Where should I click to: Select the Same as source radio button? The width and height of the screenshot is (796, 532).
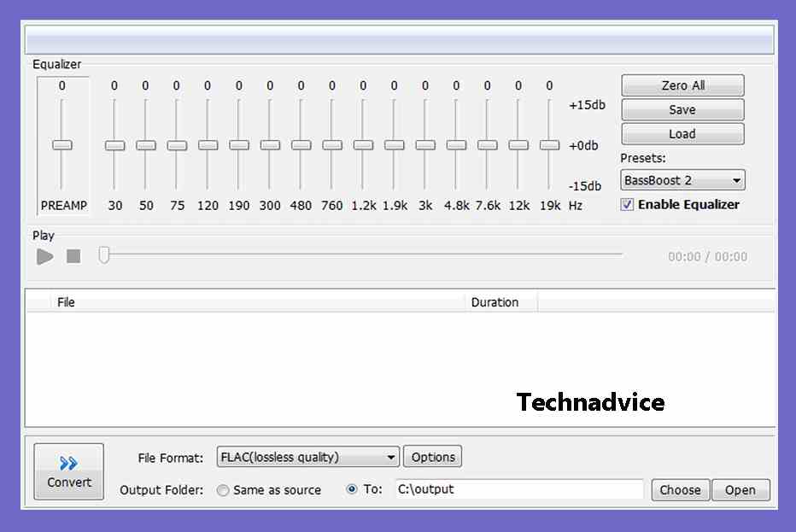tap(222, 490)
